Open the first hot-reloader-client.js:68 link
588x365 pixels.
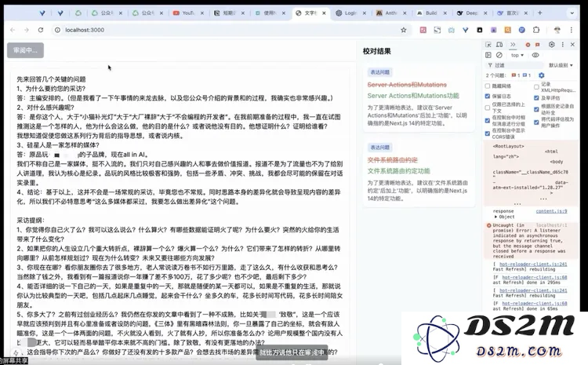[535, 278]
